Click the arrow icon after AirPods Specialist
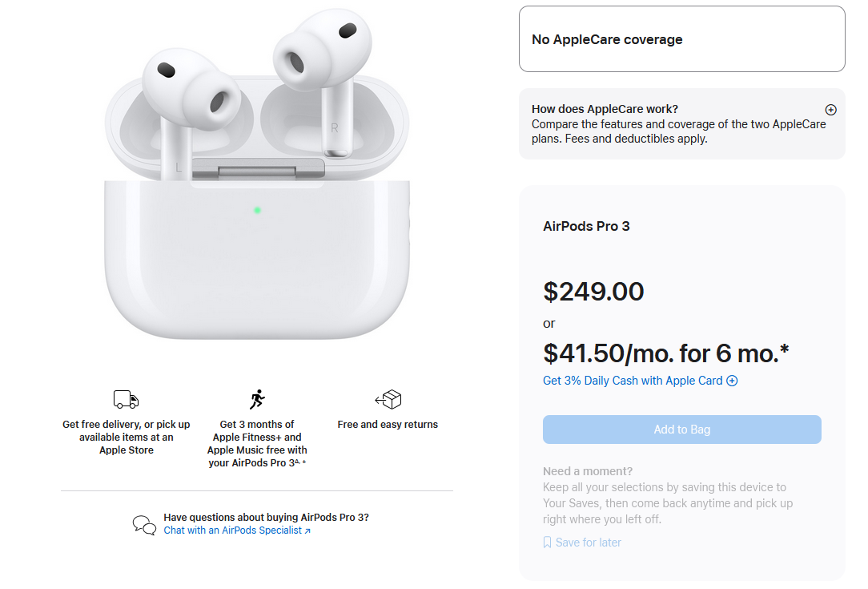868x589 pixels. coord(307,531)
